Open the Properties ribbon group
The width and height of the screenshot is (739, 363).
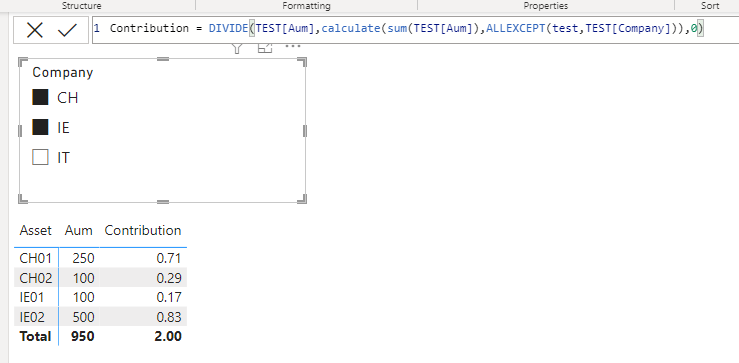545,6
